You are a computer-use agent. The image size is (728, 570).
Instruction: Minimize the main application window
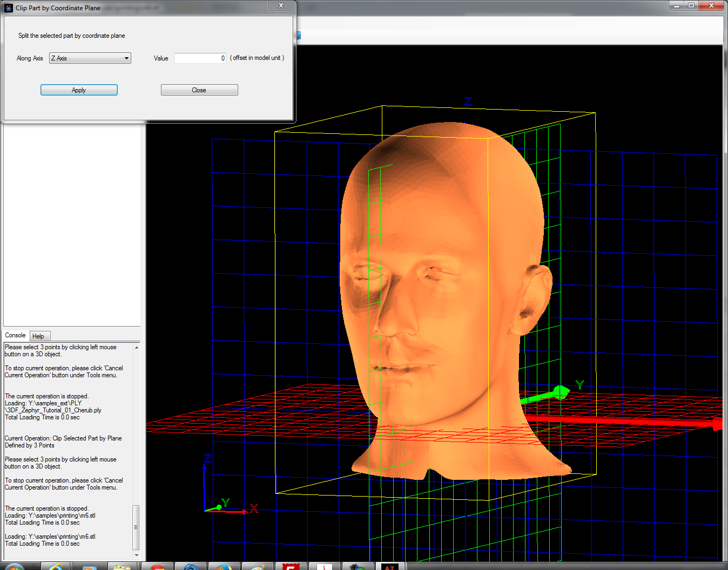click(x=677, y=5)
